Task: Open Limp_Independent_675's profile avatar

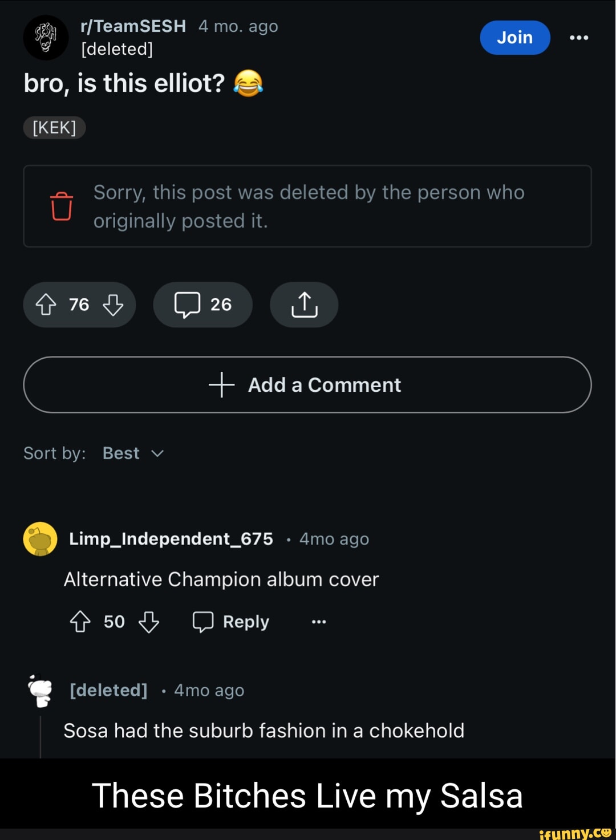Action: [40, 538]
